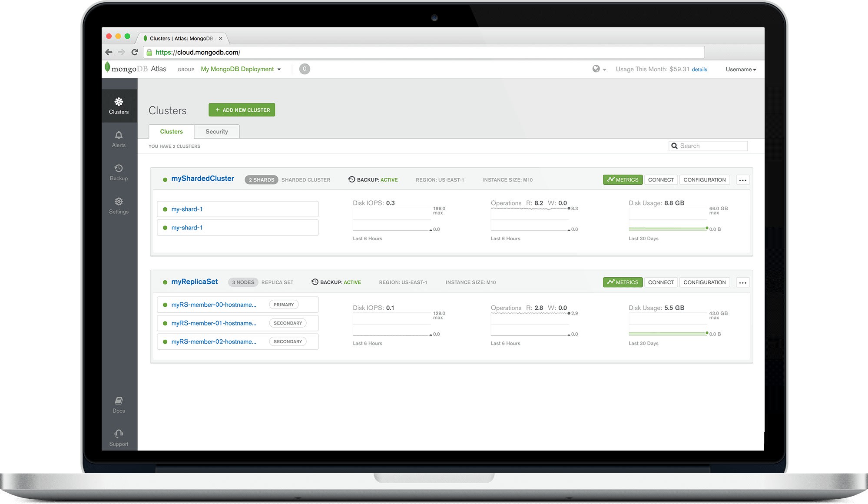Open Settings from the sidebar
This screenshot has height=504, width=868.
click(x=119, y=205)
